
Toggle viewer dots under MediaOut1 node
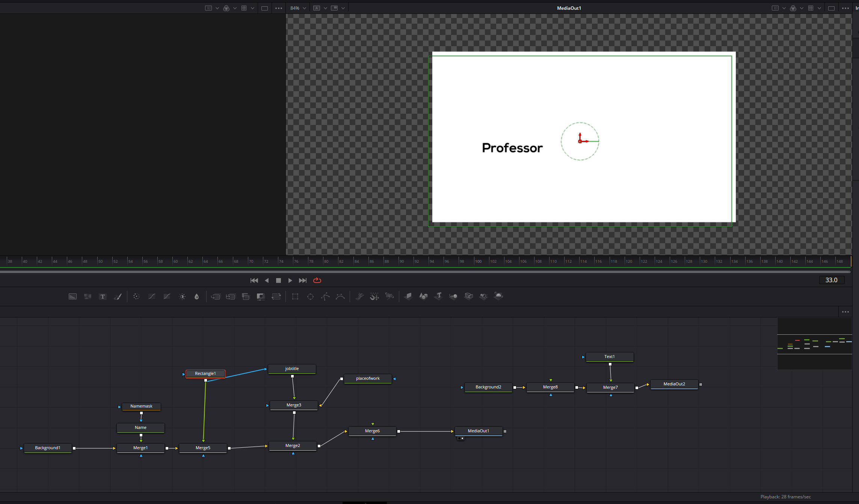tap(461, 438)
